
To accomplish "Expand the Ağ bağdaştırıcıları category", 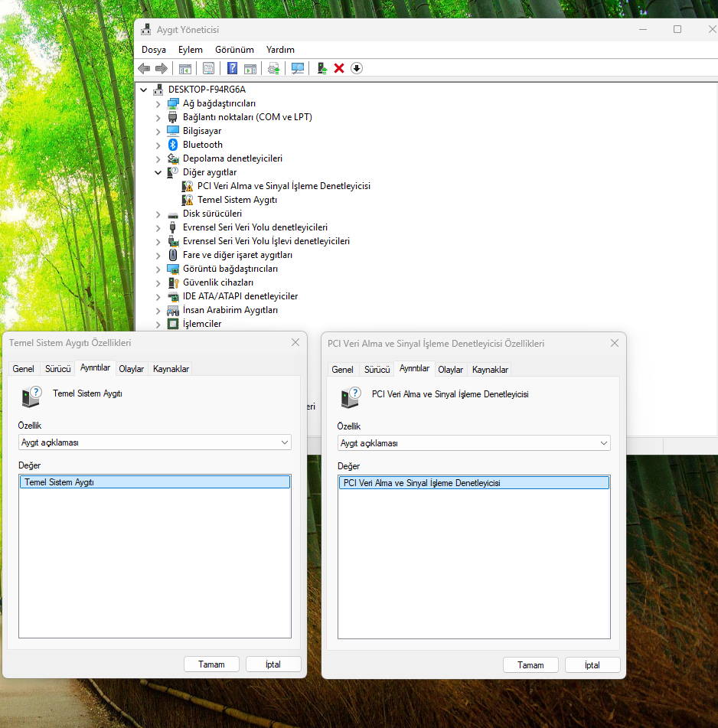I will pyautogui.click(x=158, y=103).
